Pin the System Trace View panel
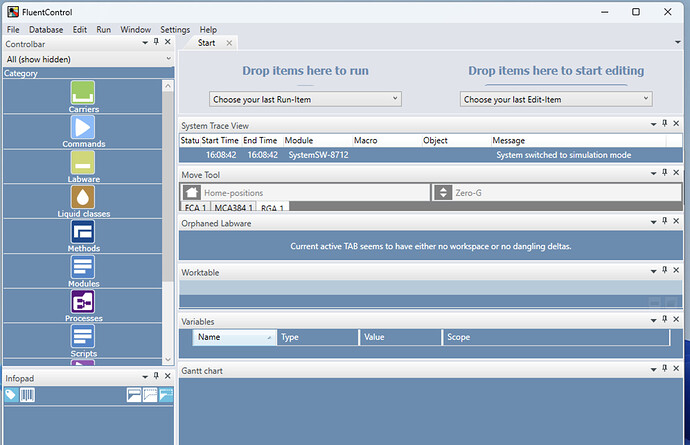The width and height of the screenshot is (690, 445). (664, 124)
